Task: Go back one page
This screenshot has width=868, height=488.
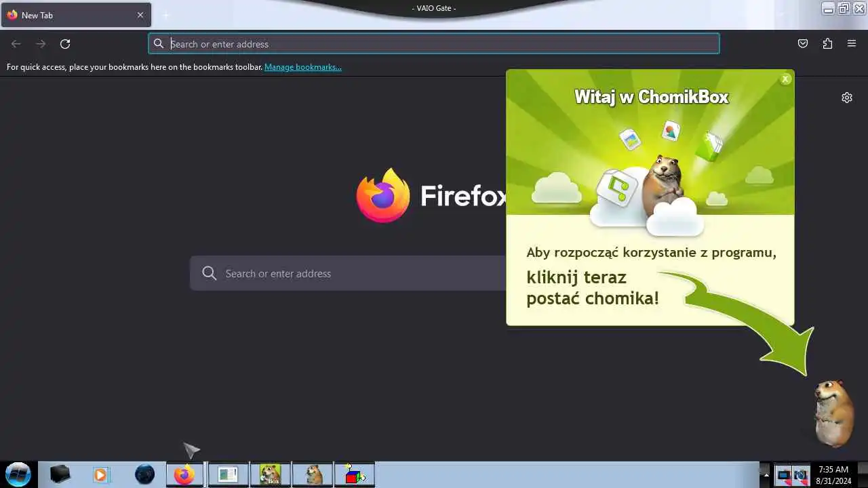Action: (16, 44)
